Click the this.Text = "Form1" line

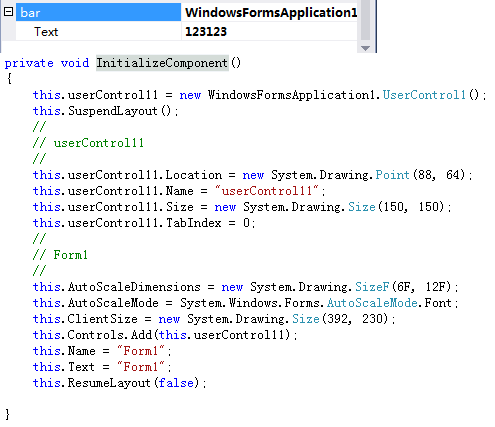[x=102, y=367]
